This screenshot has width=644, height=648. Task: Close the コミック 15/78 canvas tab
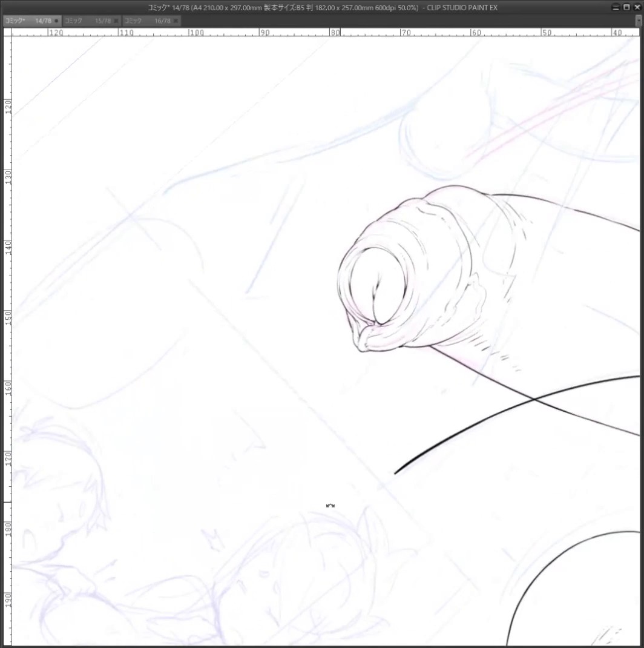click(x=116, y=21)
